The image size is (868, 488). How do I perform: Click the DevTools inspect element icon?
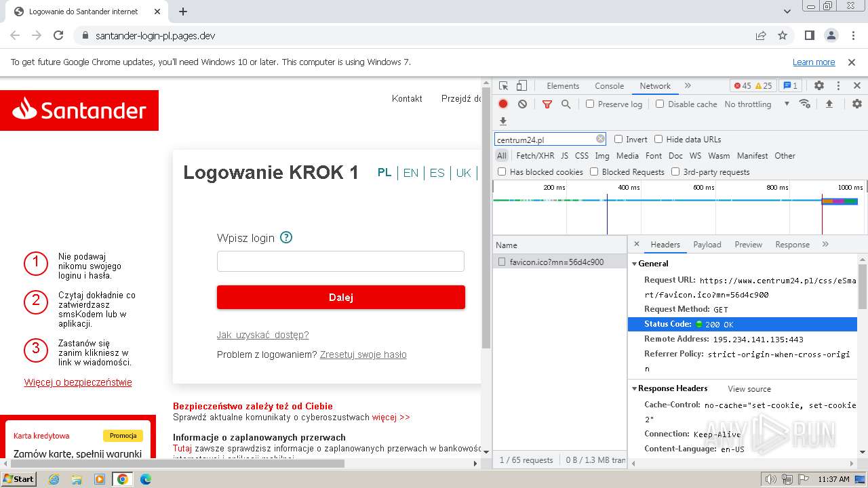(x=503, y=86)
